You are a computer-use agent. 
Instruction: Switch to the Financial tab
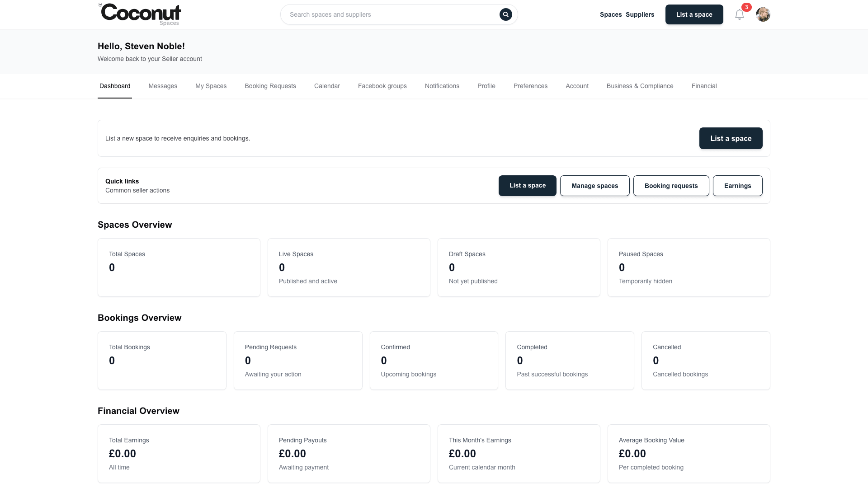704,86
